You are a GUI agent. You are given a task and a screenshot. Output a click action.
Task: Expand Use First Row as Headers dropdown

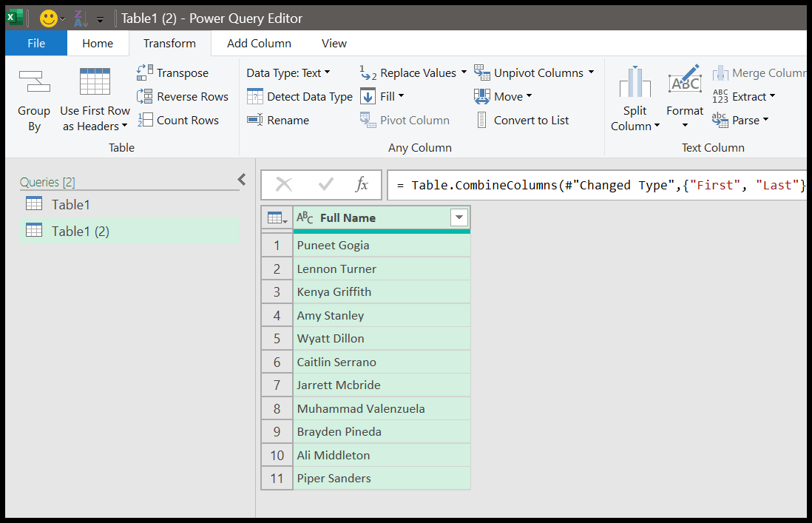pyautogui.click(x=125, y=125)
